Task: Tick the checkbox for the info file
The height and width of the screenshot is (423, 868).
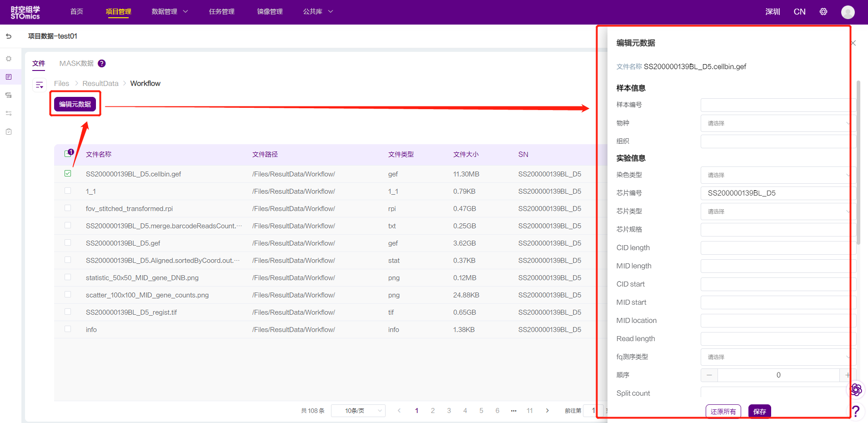Action: (68, 329)
